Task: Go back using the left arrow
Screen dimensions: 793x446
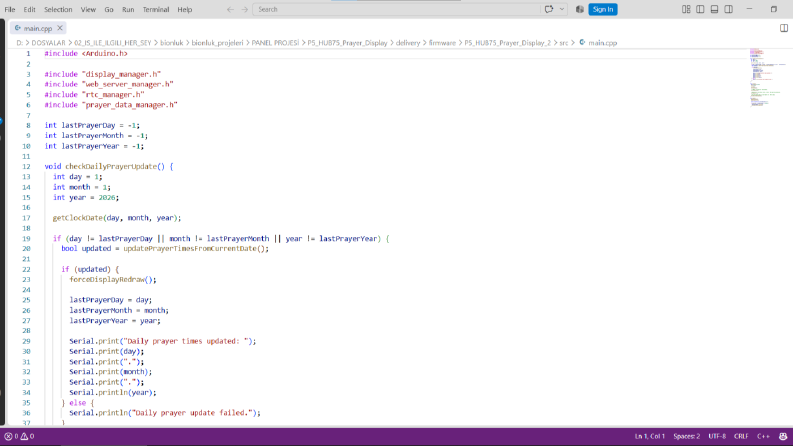Action: click(230, 9)
